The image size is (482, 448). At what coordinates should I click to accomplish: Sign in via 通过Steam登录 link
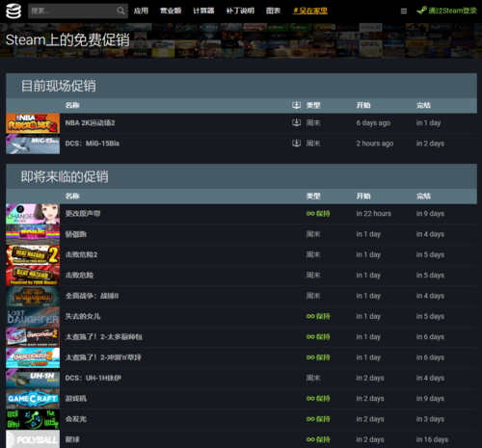click(x=452, y=11)
